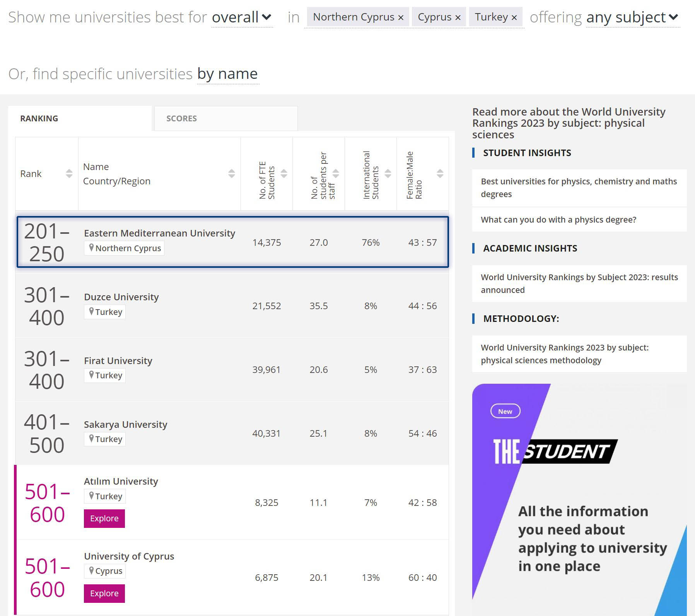Screen dimensions: 695x616
Task: Sort table by Rank column arrows
Action: click(69, 174)
